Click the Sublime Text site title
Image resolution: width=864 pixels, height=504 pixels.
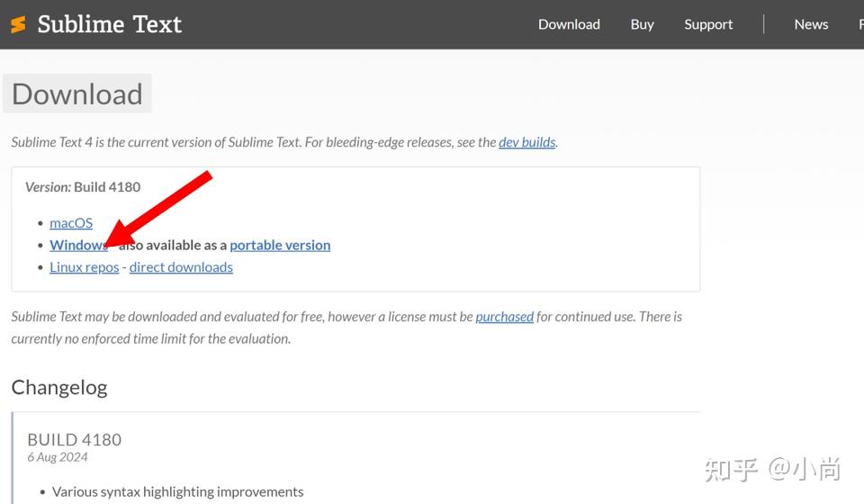(x=109, y=24)
